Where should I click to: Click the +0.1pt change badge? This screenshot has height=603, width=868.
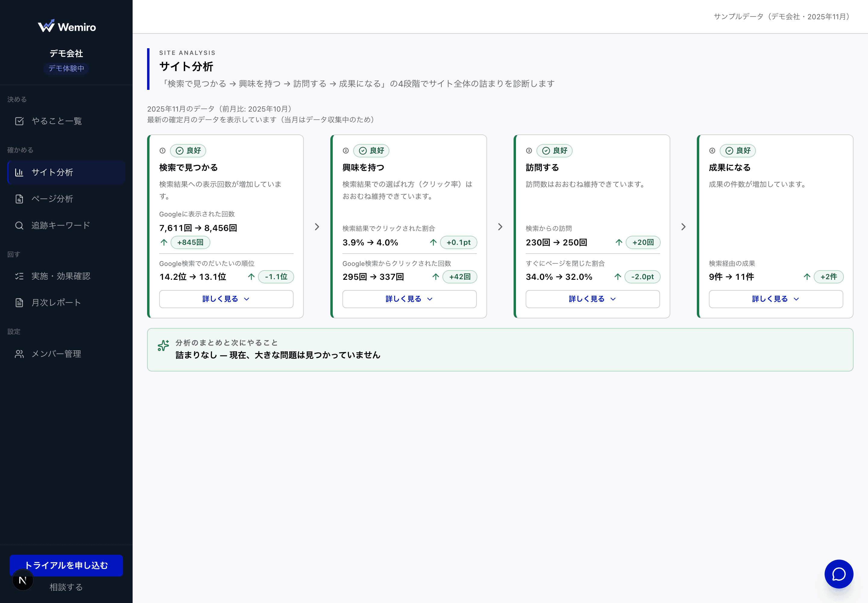point(458,243)
